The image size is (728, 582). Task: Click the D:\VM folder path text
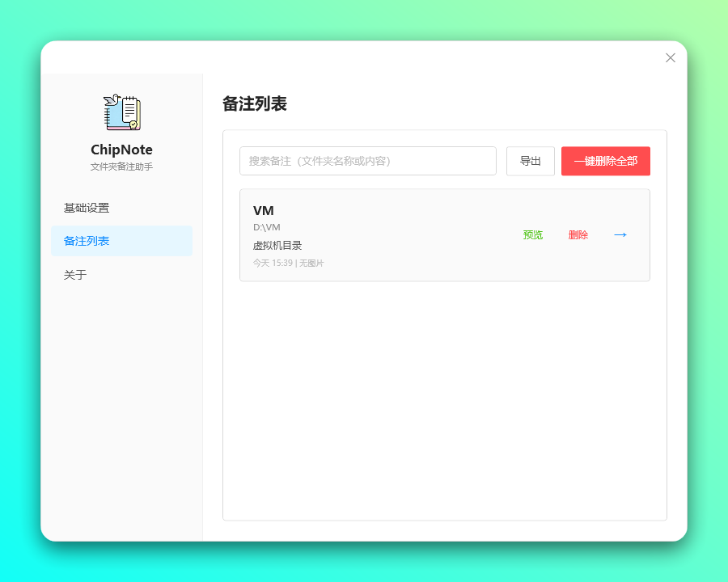[x=267, y=227]
